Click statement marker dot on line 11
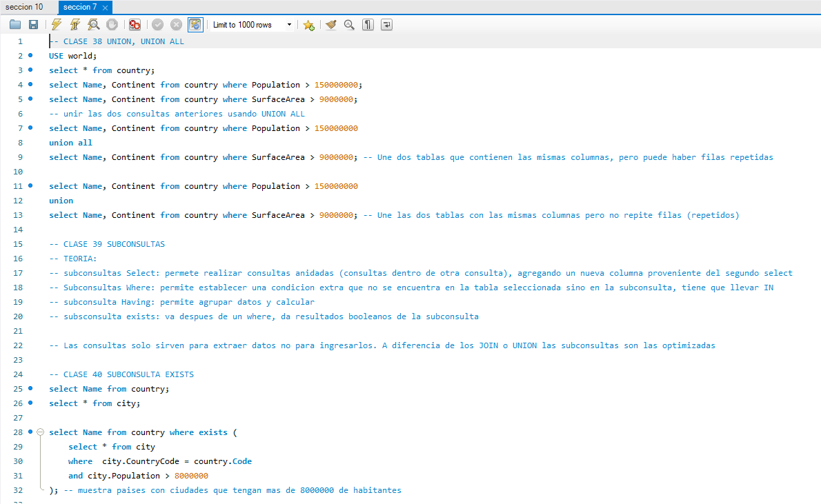This screenshot has height=504, width=821. pyautogui.click(x=30, y=185)
